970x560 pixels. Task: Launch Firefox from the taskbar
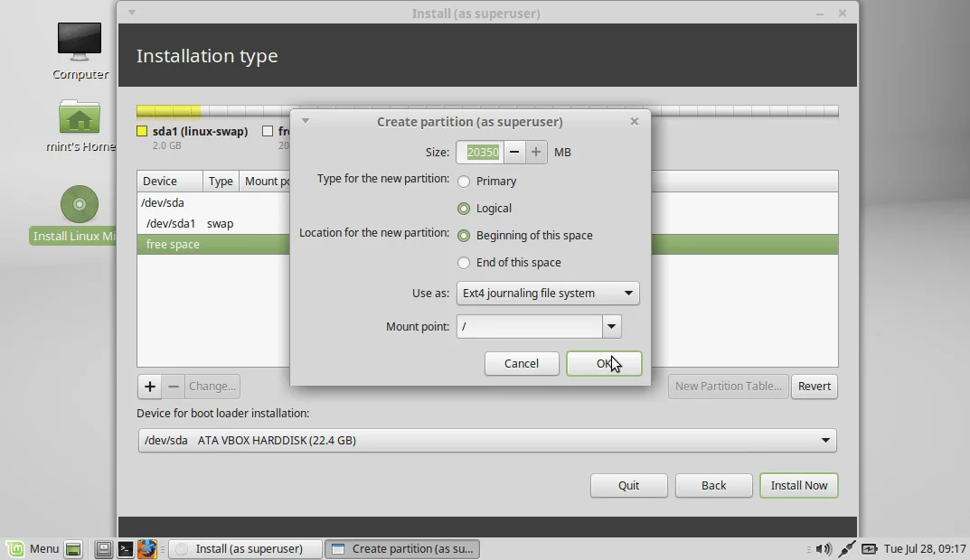(x=147, y=548)
